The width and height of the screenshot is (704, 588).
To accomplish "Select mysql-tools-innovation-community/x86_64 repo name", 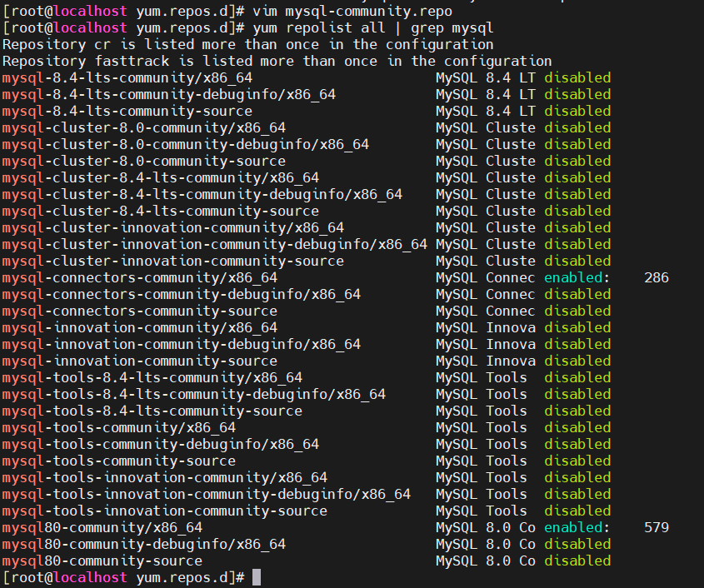I will pos(165,476).
